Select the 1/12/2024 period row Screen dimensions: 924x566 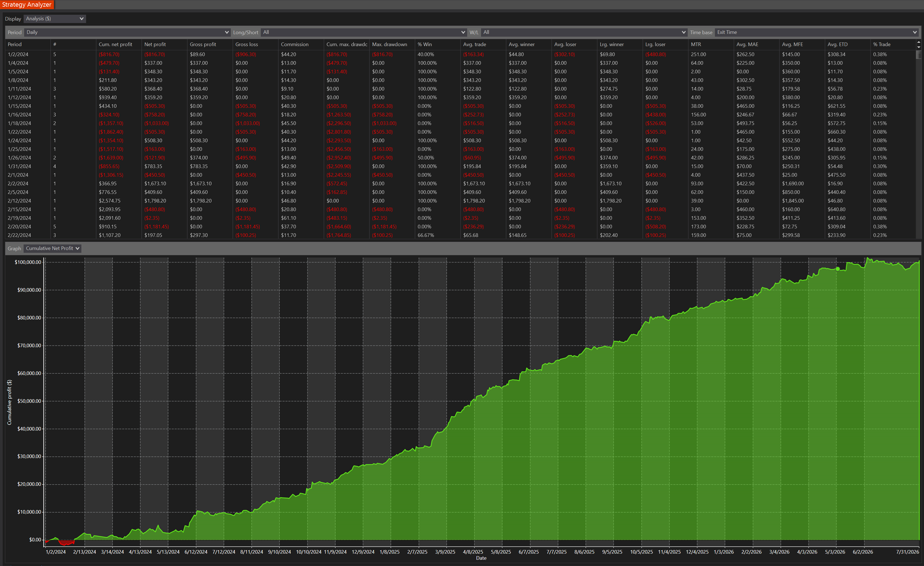(x=460, y=98)
